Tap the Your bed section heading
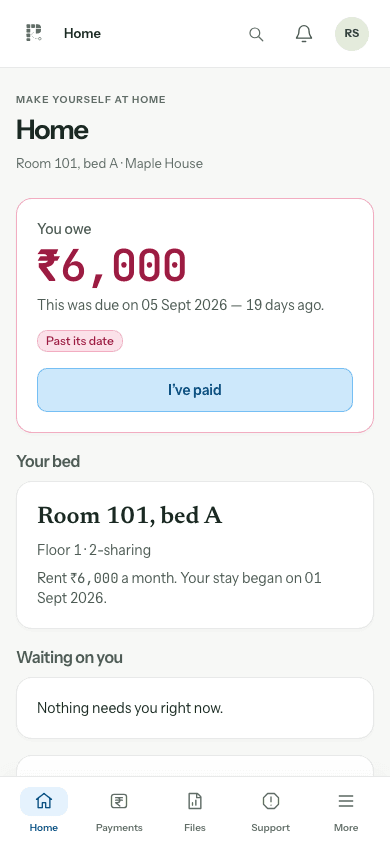This screenshot has height=844, width=390. pyautogui.click(x=48, y=461)
